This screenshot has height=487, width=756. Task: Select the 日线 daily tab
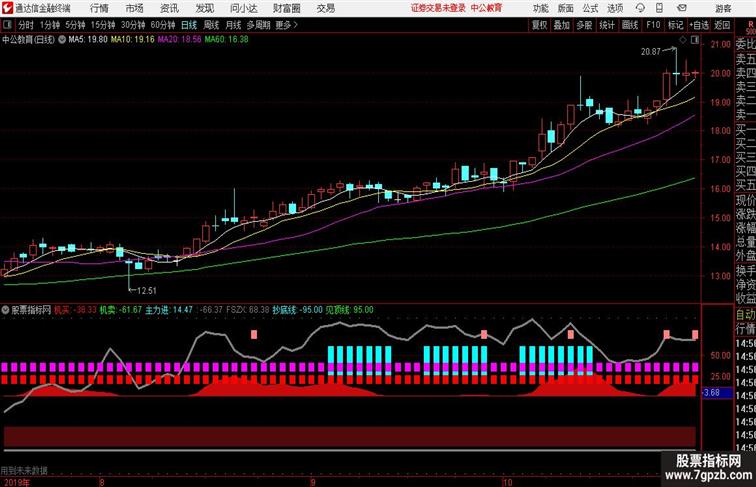click(x=189, y=25)
